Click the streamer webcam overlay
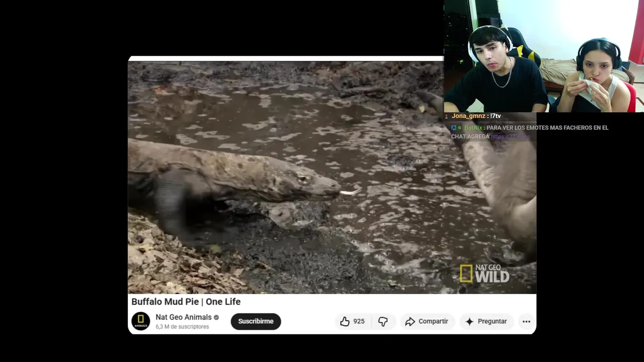The height and width of the screenshot is (362, 644). click(544, 56)
